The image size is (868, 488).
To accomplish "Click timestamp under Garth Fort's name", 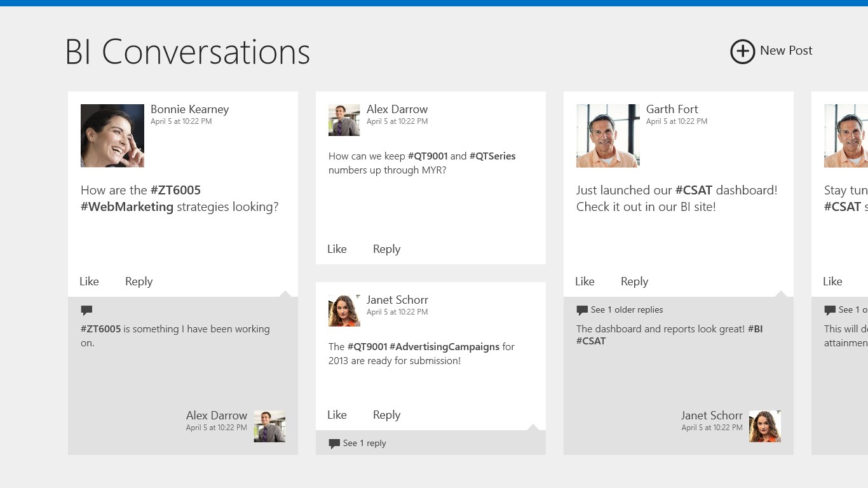I will click(677, 121).
